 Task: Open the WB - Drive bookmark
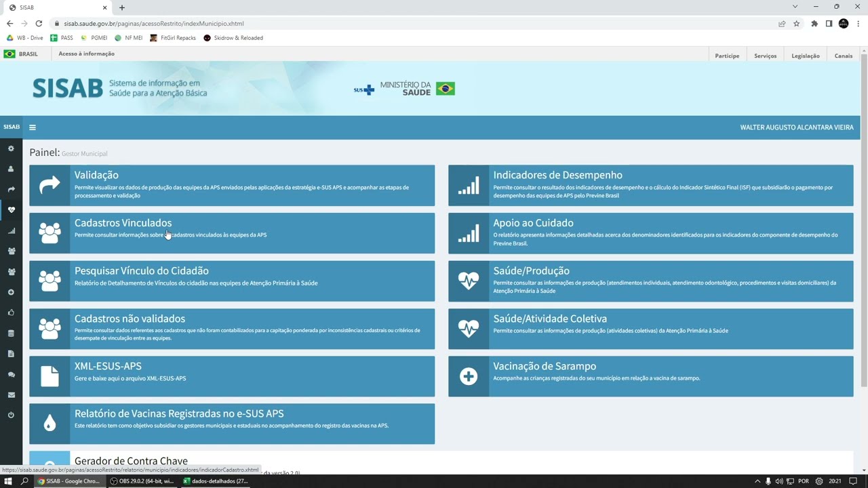pos(25,38)
